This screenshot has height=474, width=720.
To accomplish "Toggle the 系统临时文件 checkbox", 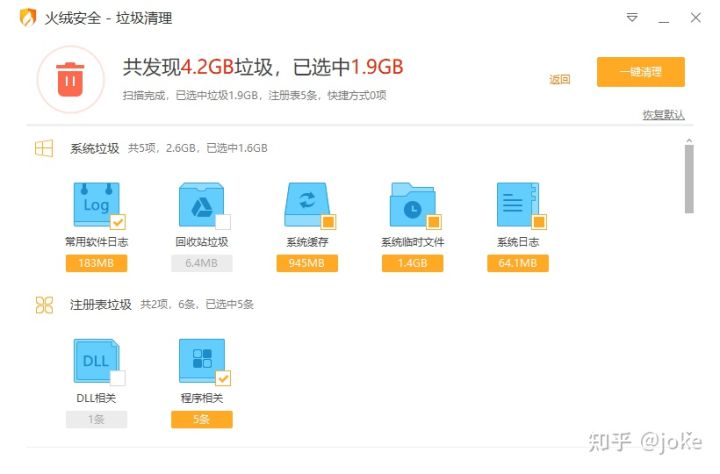I will [x=434, y=222].
